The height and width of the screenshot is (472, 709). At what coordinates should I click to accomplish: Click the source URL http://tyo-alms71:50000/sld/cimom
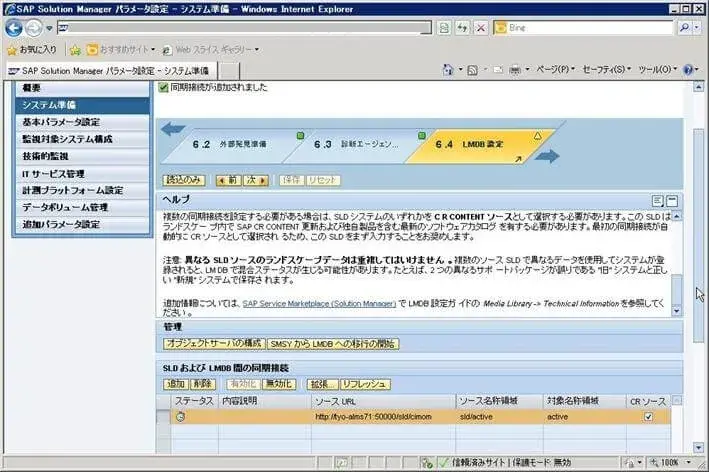(x=373, y=417)
